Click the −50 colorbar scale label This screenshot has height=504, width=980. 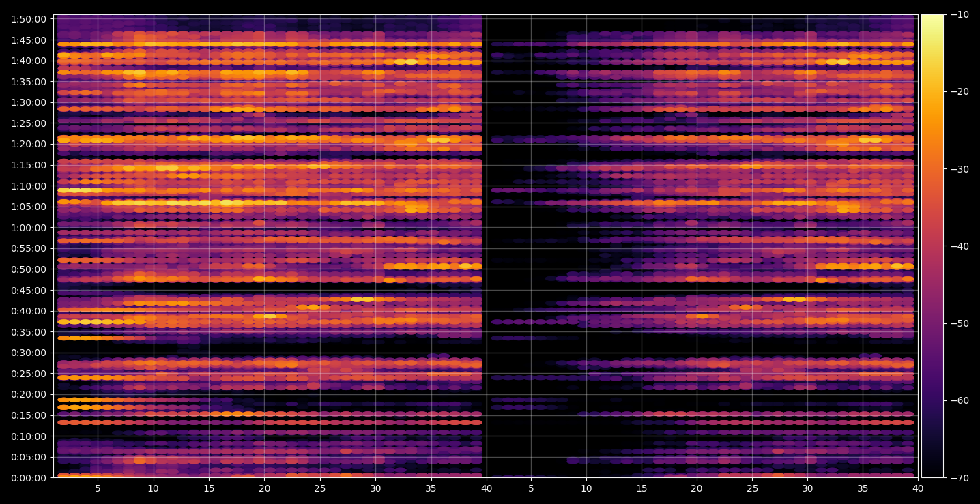pos(959,323)
